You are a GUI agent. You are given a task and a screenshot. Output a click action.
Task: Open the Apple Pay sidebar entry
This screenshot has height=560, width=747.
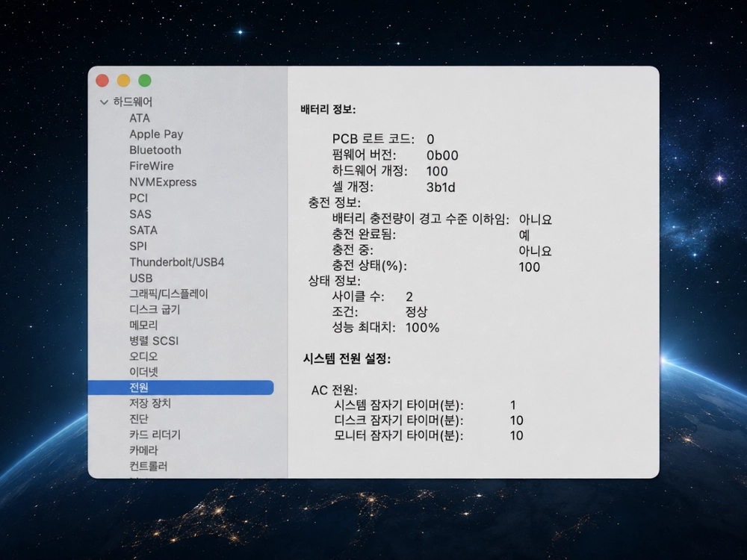[156, 134]
